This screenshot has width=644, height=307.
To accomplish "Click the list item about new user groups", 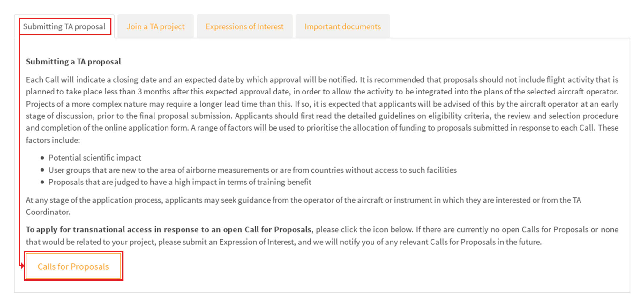I will pyautogui.click(x=252, y=170).
